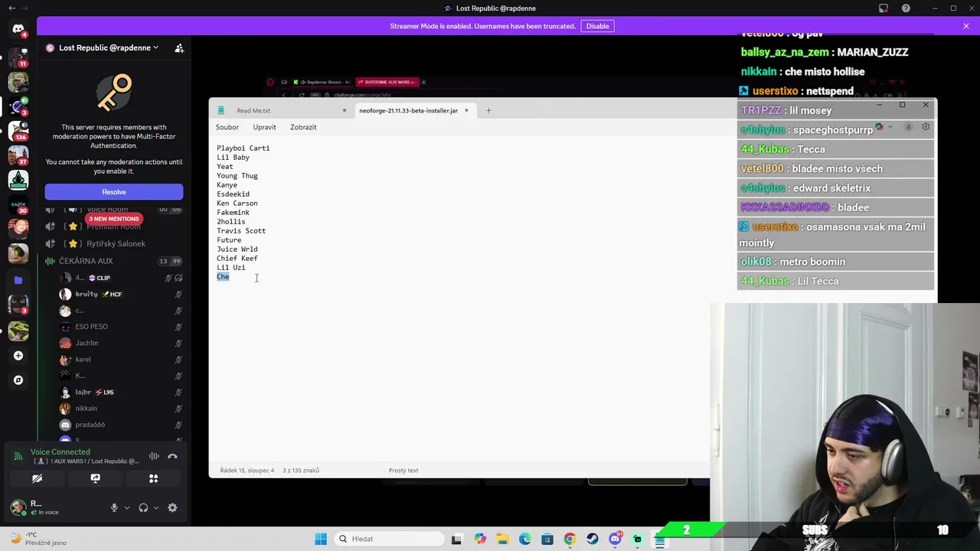
Task: Open Notepad settings gear icon
Action: pyautogui.click(x=926, y=127)
